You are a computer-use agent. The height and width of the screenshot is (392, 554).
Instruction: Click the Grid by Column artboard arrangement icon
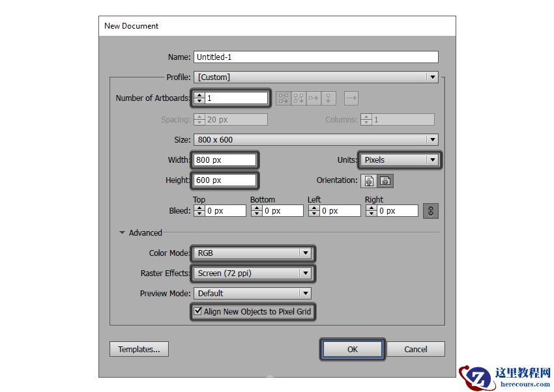pyautogui.click(x=299, y=98)
